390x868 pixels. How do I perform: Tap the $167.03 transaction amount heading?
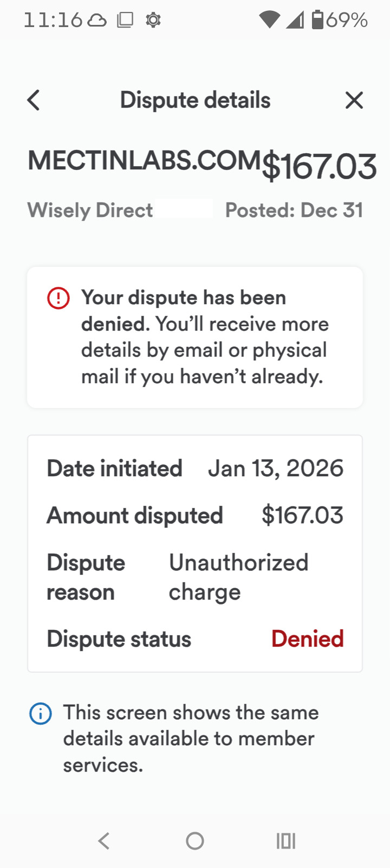pos(319,166)
